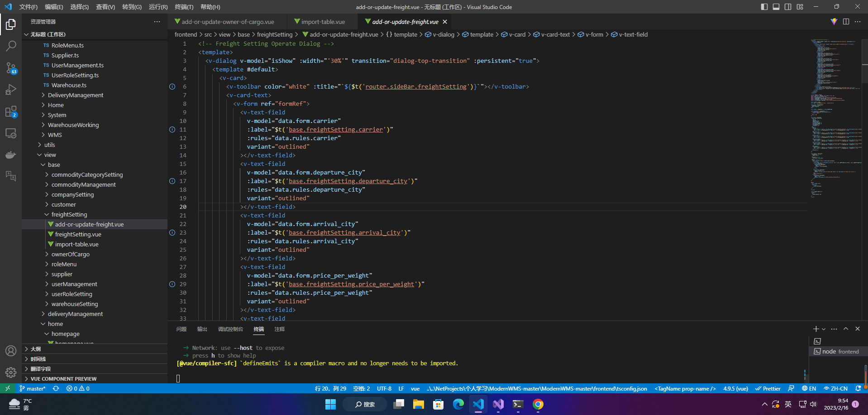
Task: Expand the 大纲 outline section
Action: (x=95, y=349)
